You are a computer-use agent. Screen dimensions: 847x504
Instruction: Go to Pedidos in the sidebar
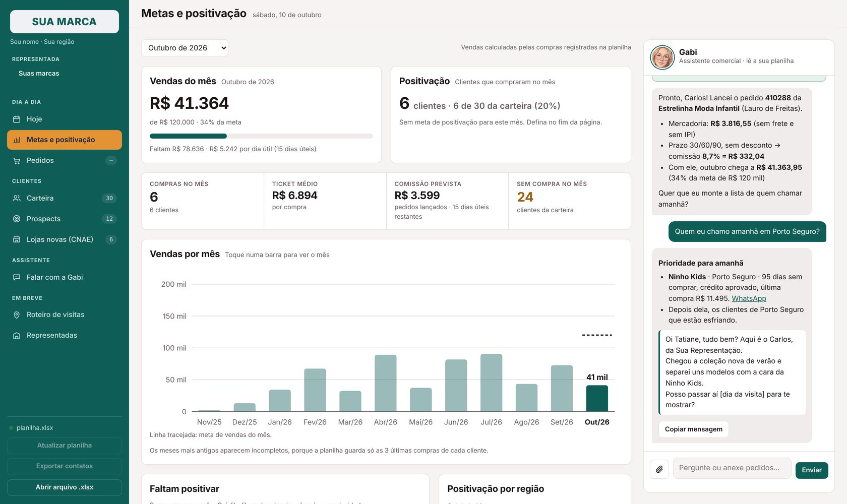point(65,161)
